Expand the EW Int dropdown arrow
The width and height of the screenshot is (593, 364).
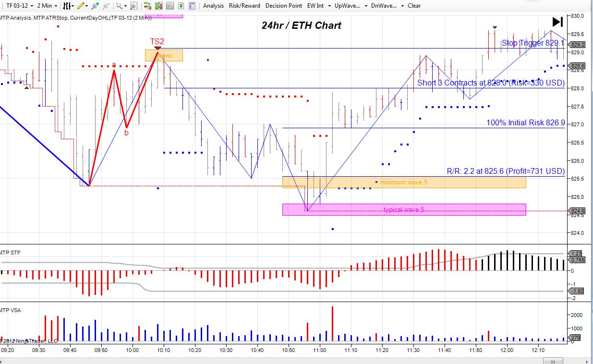click(329, 6)
